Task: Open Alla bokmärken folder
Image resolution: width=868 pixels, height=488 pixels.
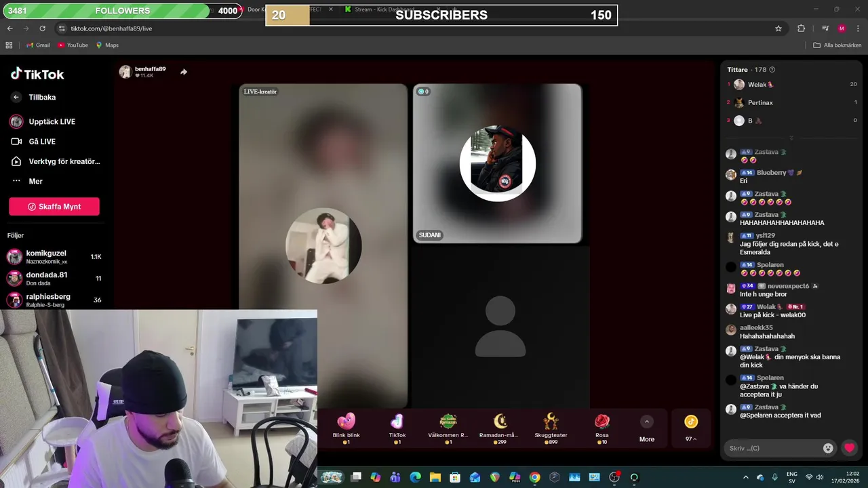Action: (837, 45)
